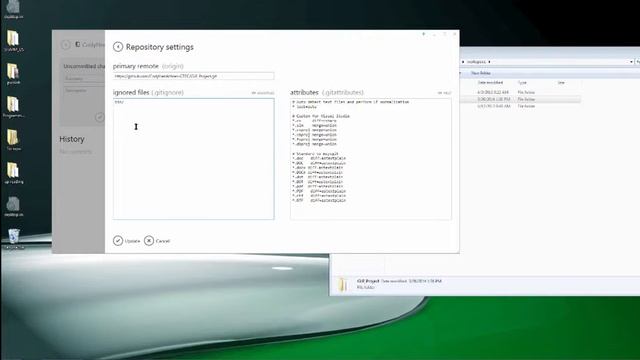Select the topmost gray desktop shortcut icon
The width and height of the screenshot is (640, 360).
(13, 9)
